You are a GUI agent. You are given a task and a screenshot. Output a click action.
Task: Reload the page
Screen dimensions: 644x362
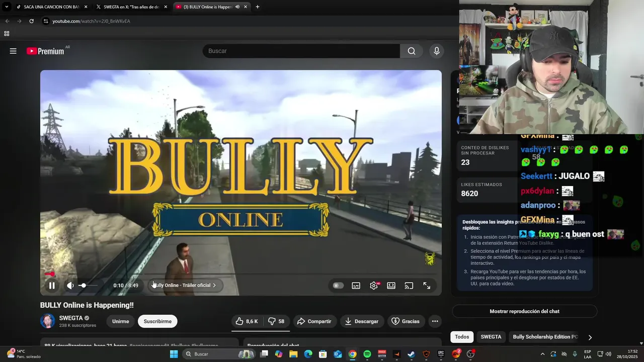pyautogui.click(x=31, y=21)
